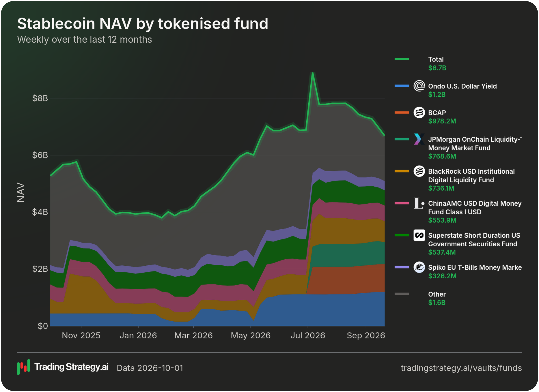This screenshot has width=539, height=392.
Task: Click the JPMorgan OnChain Liquidity fund logo
Action: [x=419, y=139]
